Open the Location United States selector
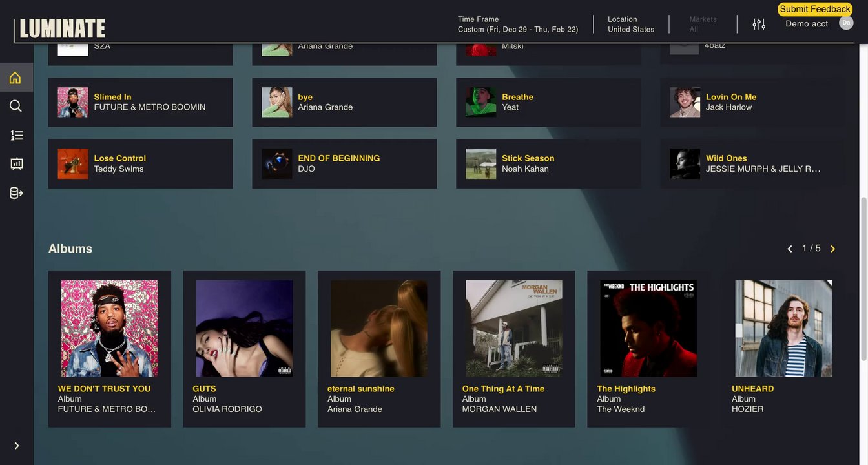868x465 pixels. point(631,24)
